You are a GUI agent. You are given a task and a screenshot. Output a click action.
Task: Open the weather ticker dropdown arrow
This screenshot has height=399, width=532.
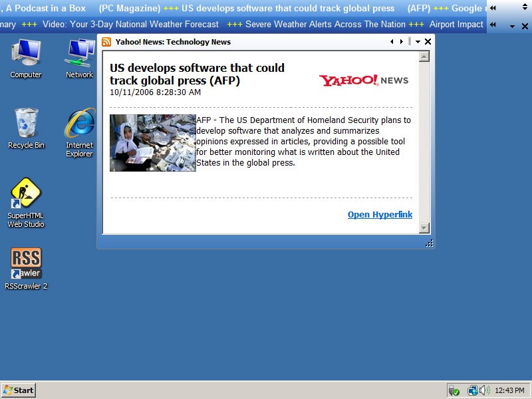tap(512, 26)
